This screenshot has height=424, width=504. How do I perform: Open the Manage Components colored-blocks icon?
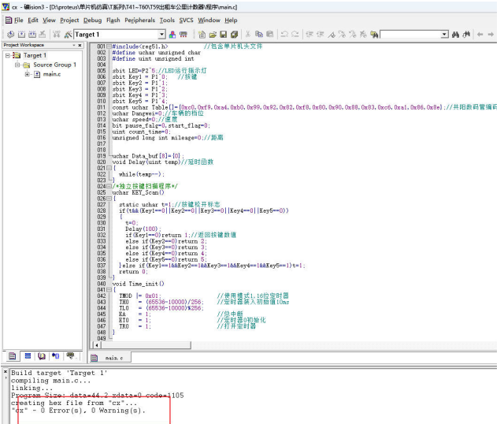[x=172, y=35]
